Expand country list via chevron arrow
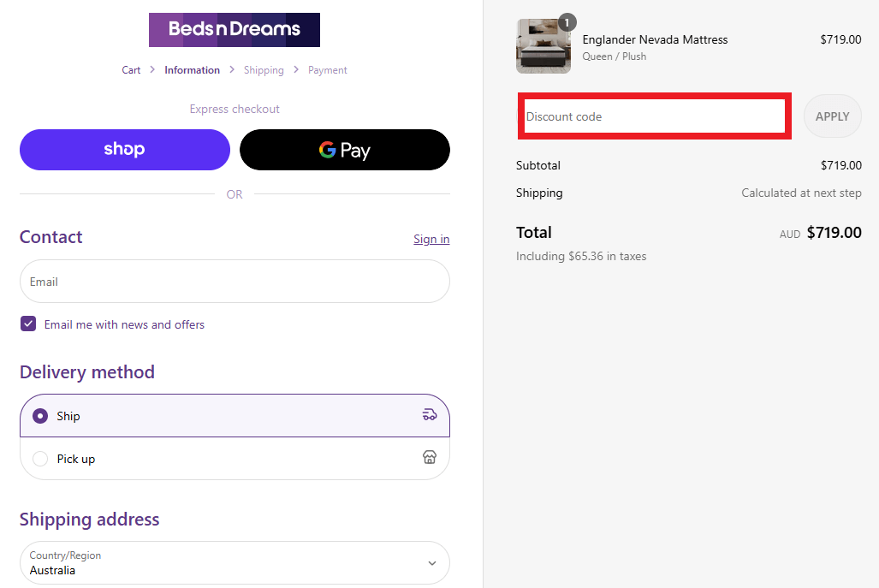The width and height of the screenshot is (879, 588). pos(432,563)
